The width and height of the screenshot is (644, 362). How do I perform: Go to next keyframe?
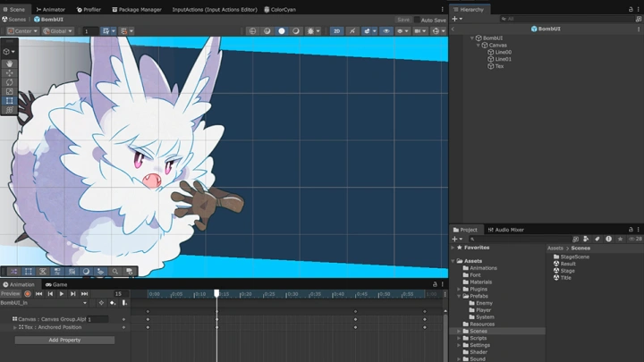pyautogui.click(x=72, y=294)
